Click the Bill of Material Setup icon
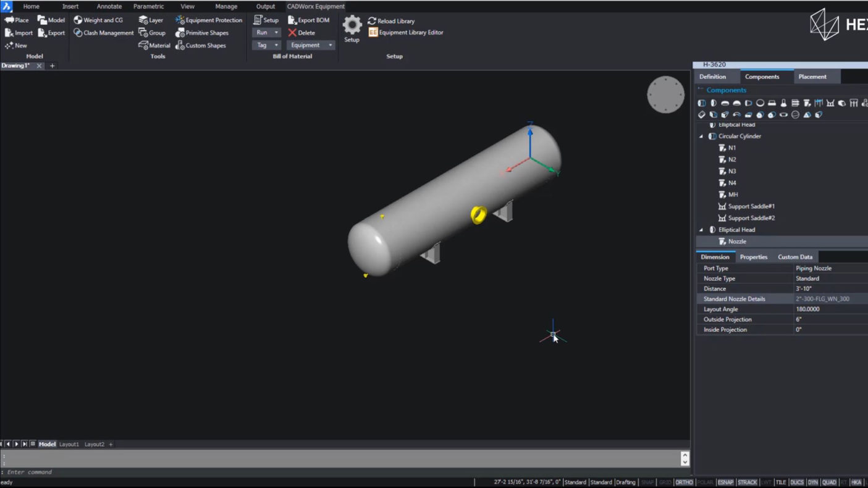Screen dimensions: 868x488 point(258,20)
